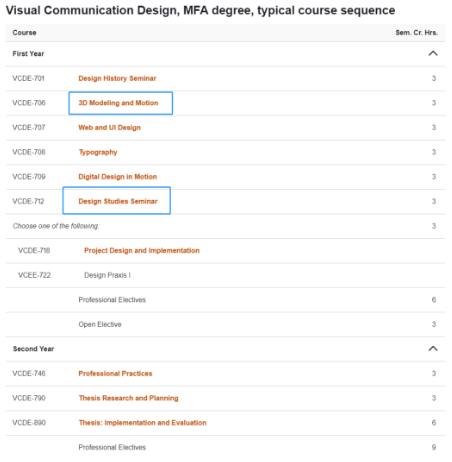This screenshot has width=452, height=462.
Task: Collapse the First Year section chevron
Action: (x=433, y=53)
